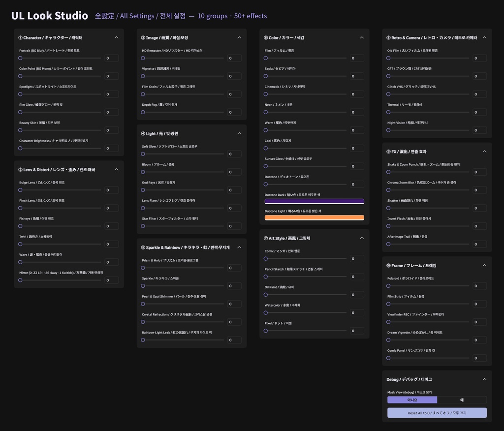Click the HD Remaster slider handle
This screenshot has height=431, width=504.
point(143,58)
